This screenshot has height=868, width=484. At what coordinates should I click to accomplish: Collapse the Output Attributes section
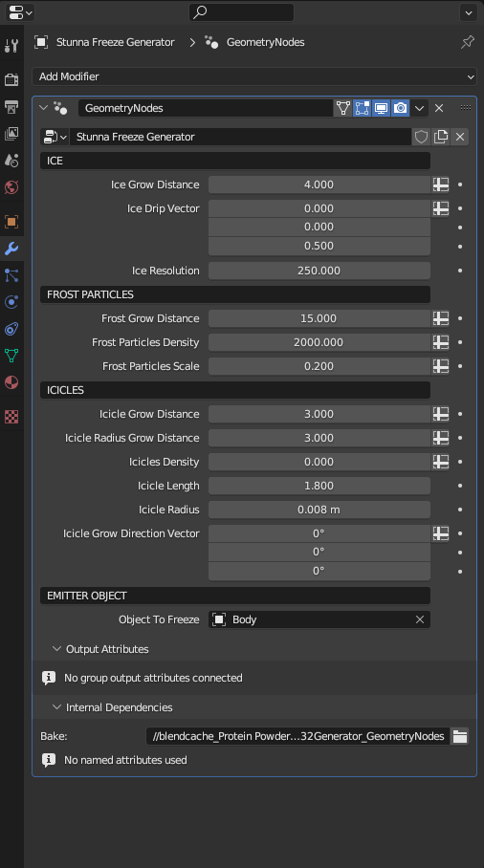point(56,649)
